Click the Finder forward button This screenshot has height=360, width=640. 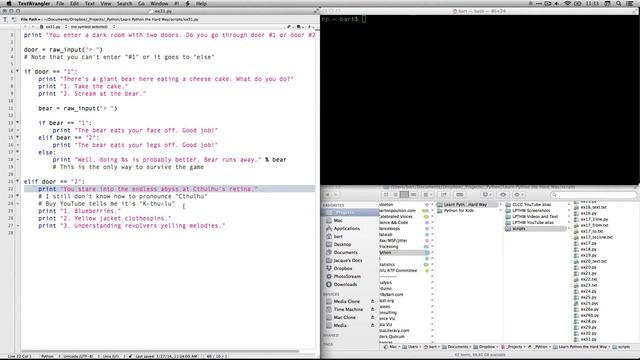(336, 195)
